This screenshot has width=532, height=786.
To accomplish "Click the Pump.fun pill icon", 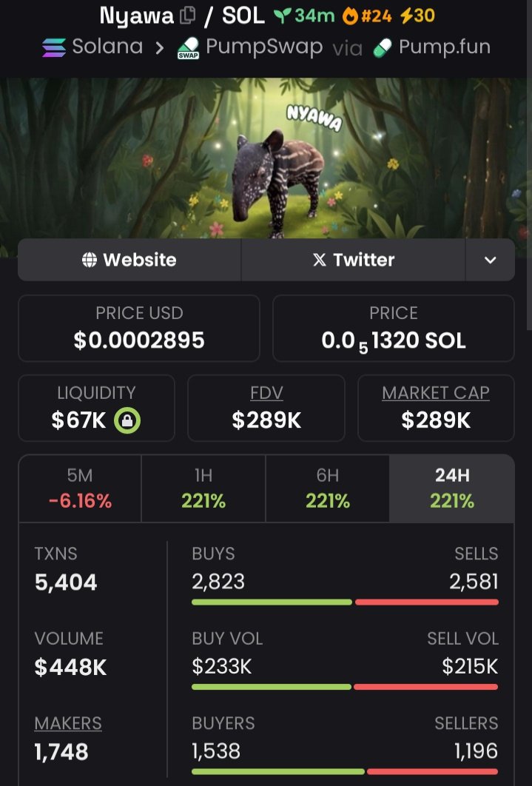I will pos(383,49).
